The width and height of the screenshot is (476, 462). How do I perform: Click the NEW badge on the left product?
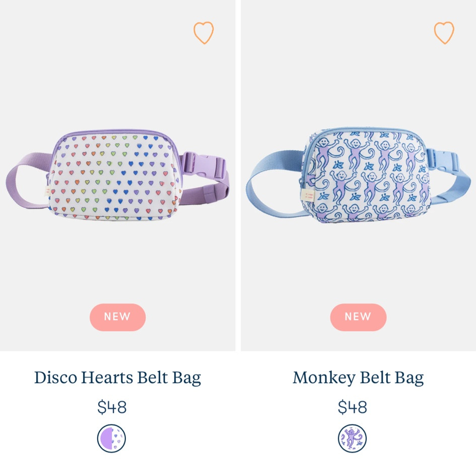[117, 317]
